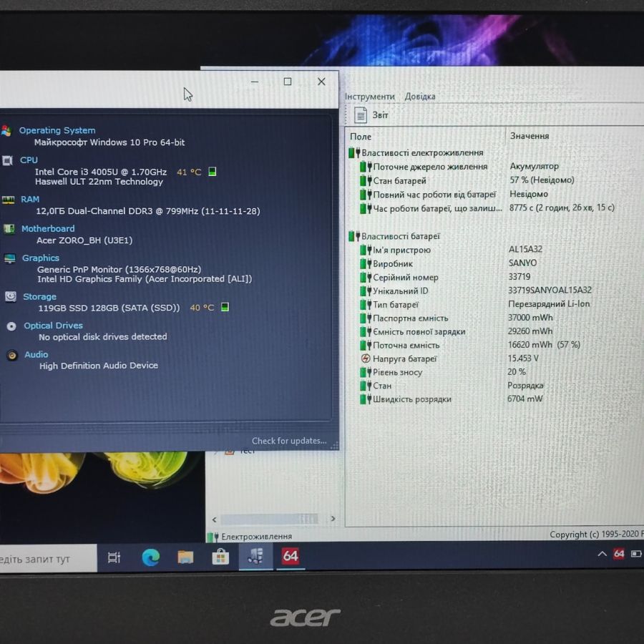Click the AL15A32 device name value
The image size is (644, 644).
(x=525, y=249)
